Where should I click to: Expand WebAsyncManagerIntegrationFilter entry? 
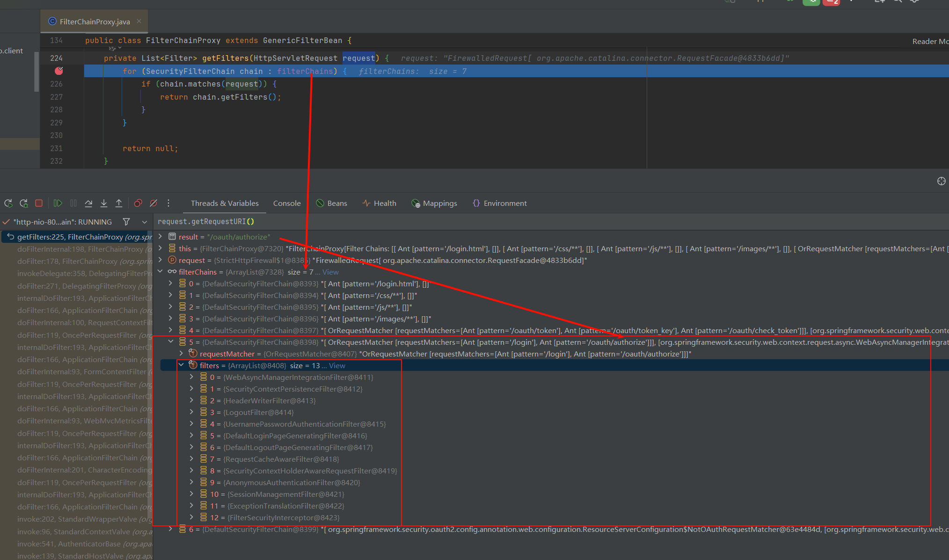191,377
